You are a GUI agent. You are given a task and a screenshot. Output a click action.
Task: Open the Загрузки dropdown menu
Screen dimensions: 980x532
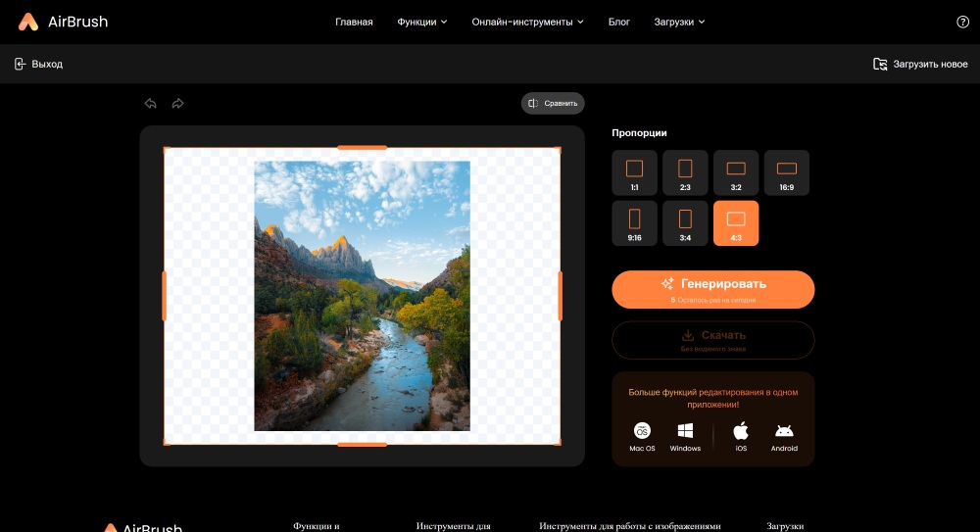[x=679, y=22]
